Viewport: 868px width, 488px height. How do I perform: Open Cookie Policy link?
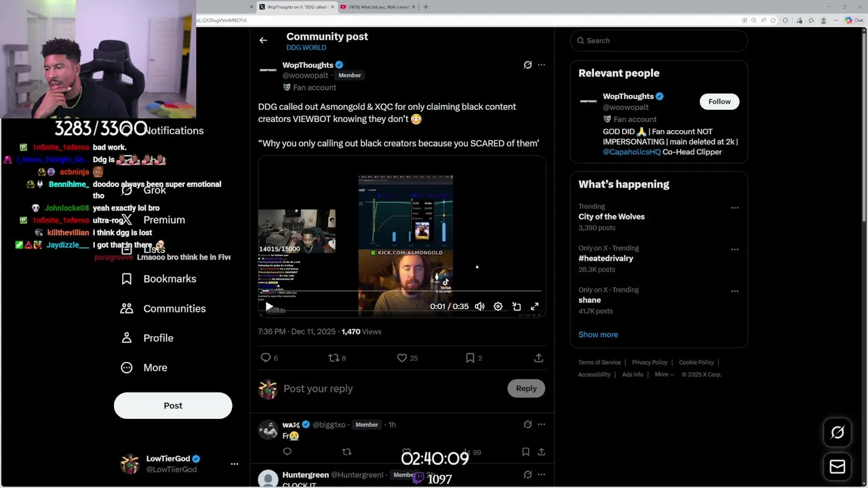(x=696, y=363)
